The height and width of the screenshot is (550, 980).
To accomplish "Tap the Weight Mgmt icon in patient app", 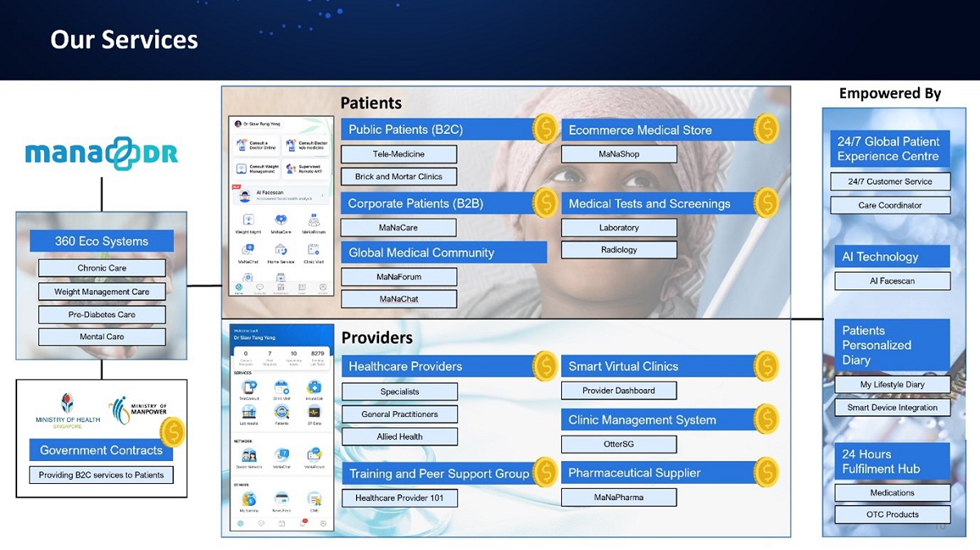I will (248, 221).
